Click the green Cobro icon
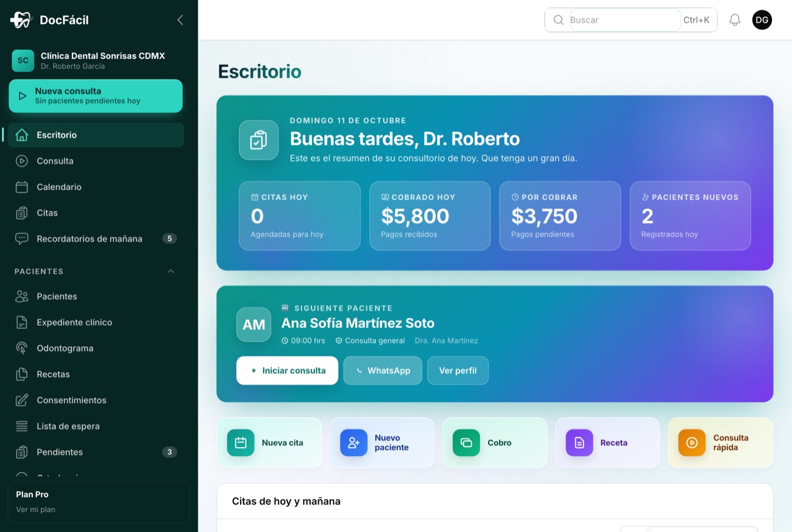Viewport: 792px width, 532px height. pyautogui.click(x=467, y=443)
